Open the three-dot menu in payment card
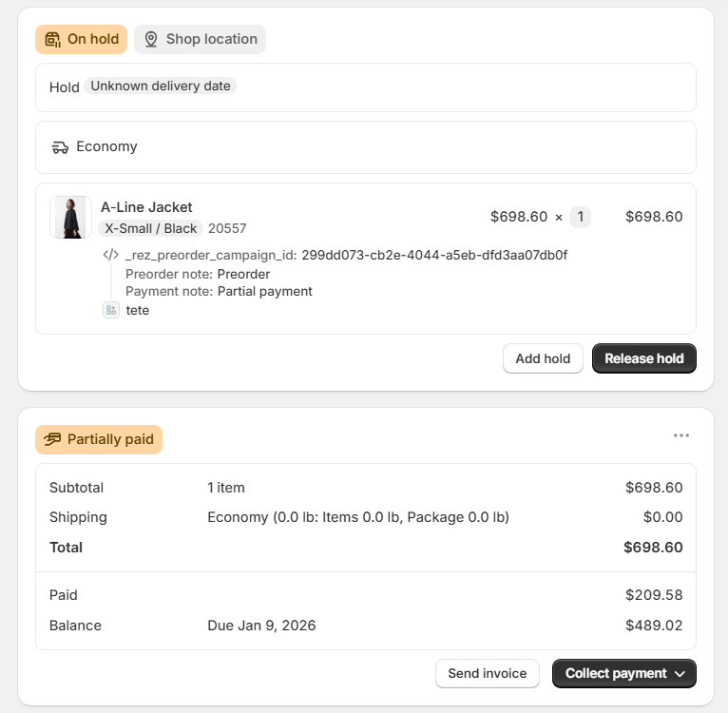Image resolution: width=728 pixels, height=713 pixels. pyautogui.click(x=681, y=435)
